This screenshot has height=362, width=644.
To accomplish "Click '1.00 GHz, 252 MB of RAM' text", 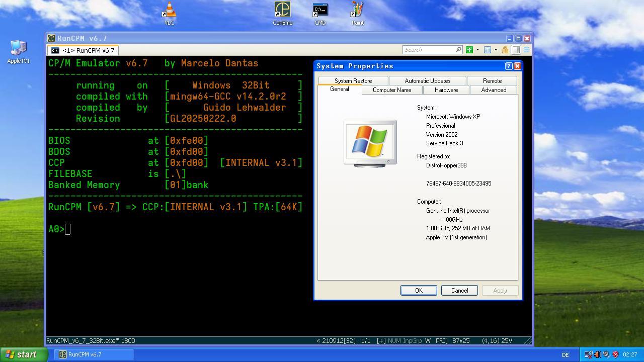I will (x=458, y=228).
